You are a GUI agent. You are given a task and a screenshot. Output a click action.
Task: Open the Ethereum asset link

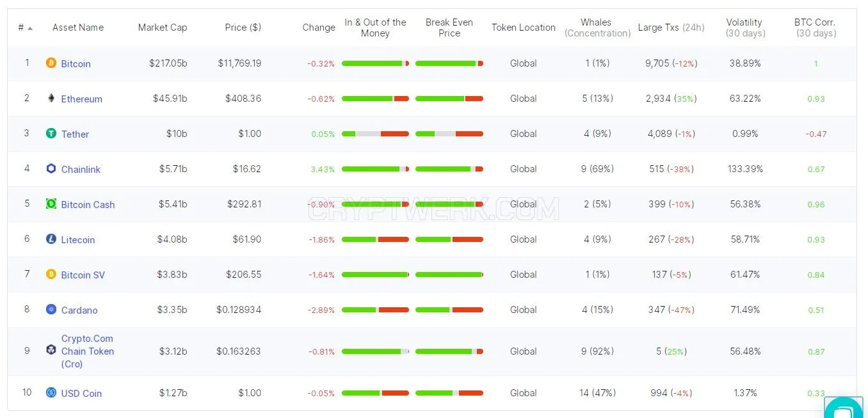(81, 99)
